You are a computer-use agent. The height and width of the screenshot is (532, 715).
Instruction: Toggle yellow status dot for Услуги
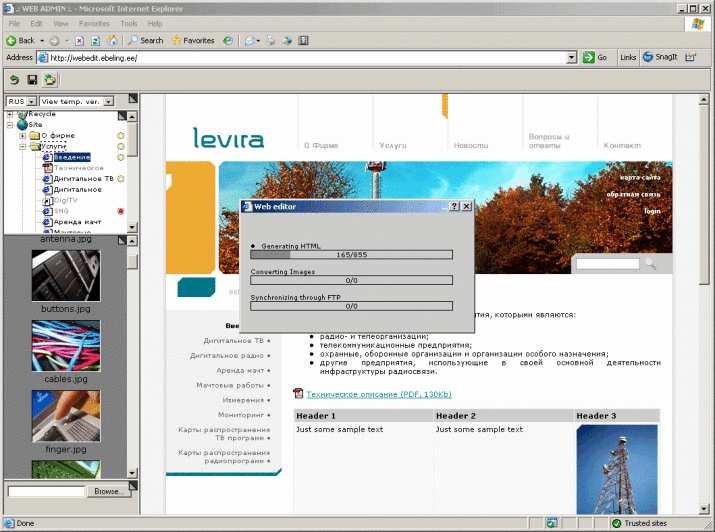click(x=120, y=146)
